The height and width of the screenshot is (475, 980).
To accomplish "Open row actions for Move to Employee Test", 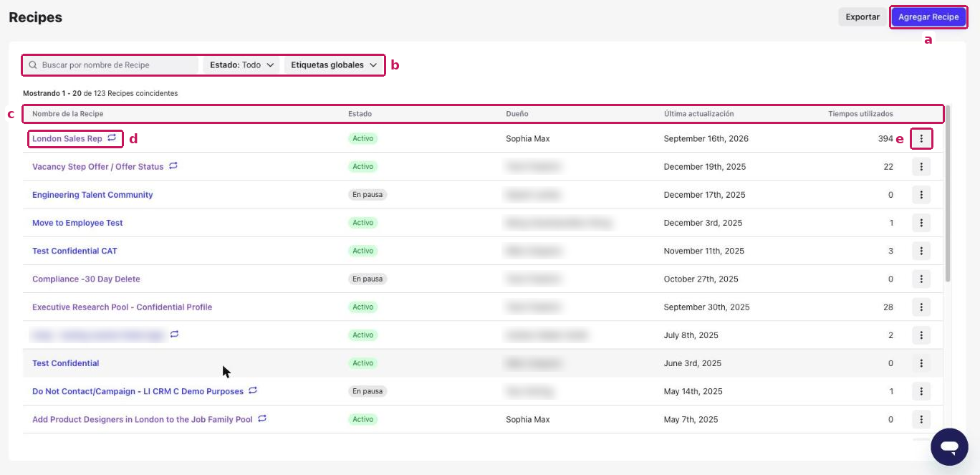I will point(921,223).
